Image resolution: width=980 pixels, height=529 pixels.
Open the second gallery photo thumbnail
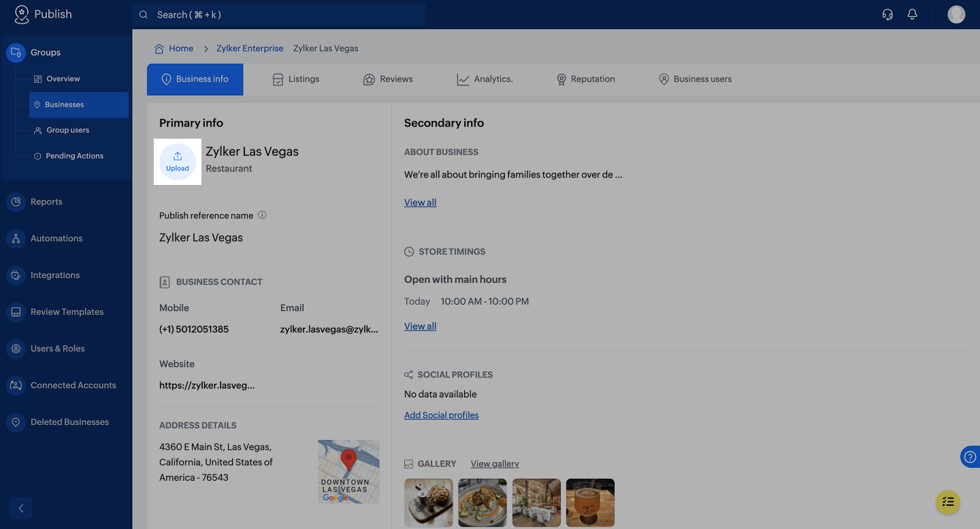(483, 503)
